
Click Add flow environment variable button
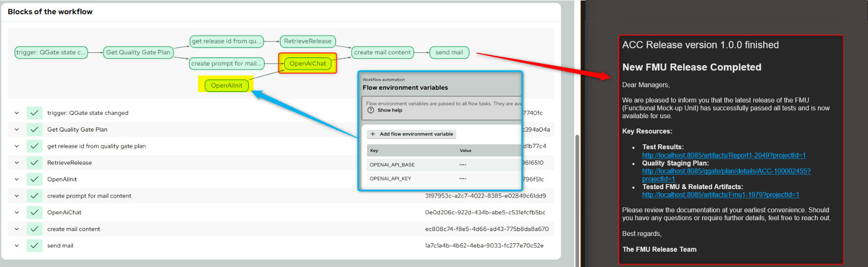(412, 134)
